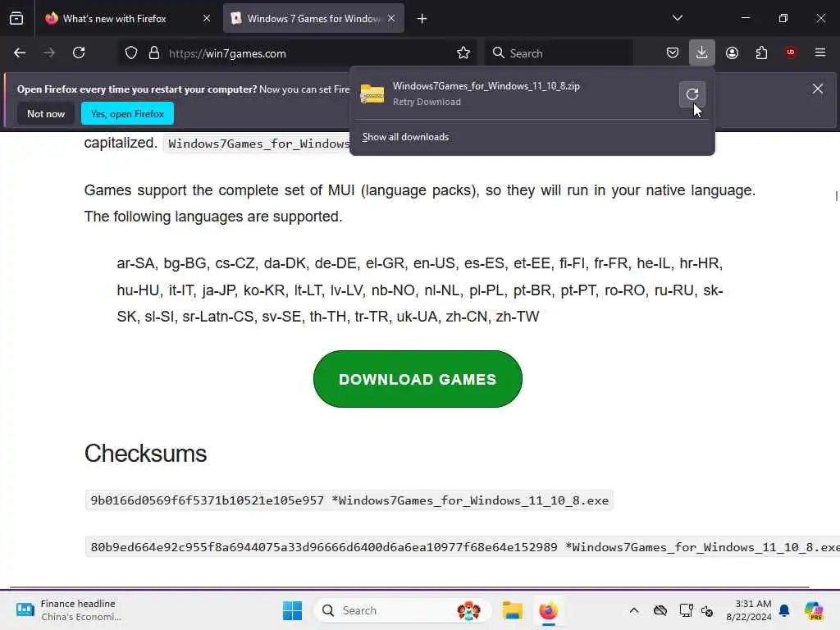
Task: Retry the Windows7Games zip download
Action: [692, 94]
